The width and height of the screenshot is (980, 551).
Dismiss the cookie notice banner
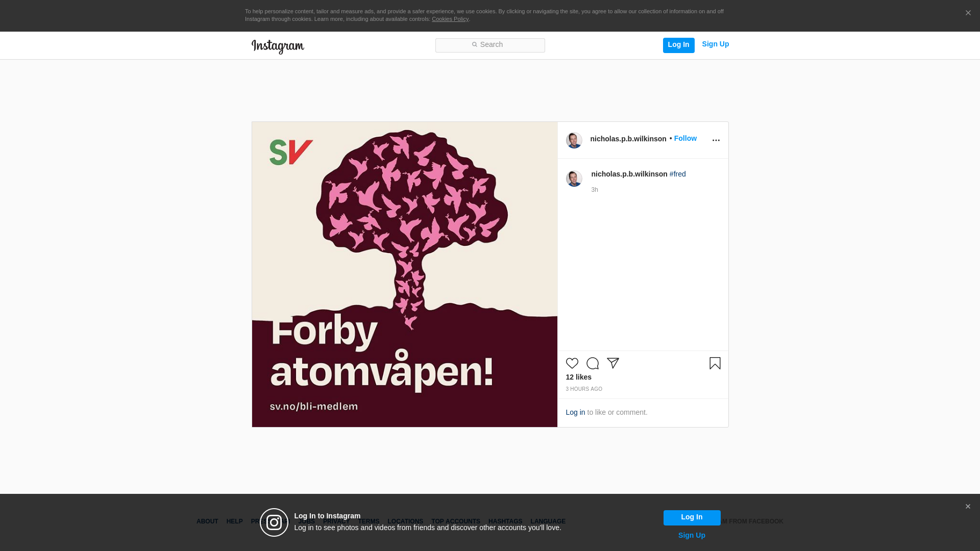point(968,13)
